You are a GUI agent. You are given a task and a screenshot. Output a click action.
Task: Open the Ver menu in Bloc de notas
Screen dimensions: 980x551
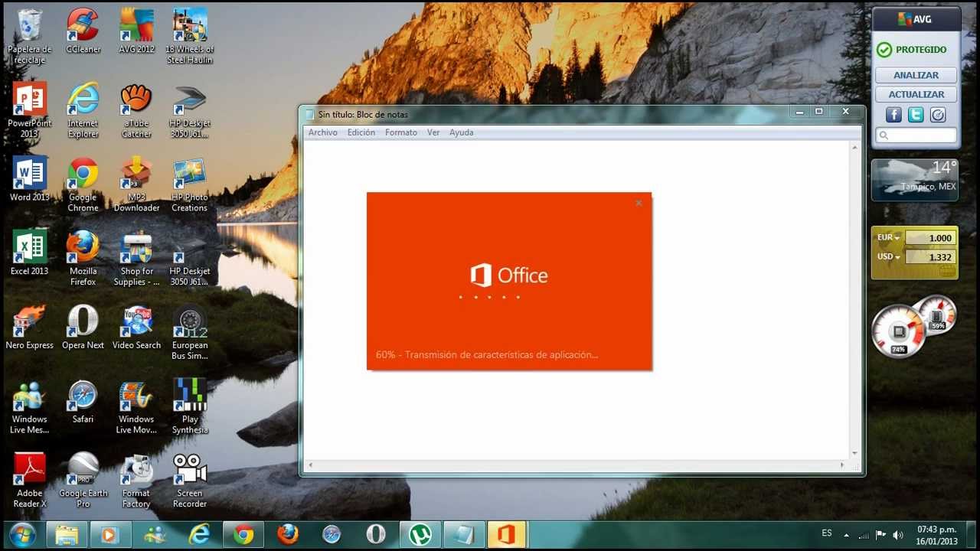(x=433, y=132)
